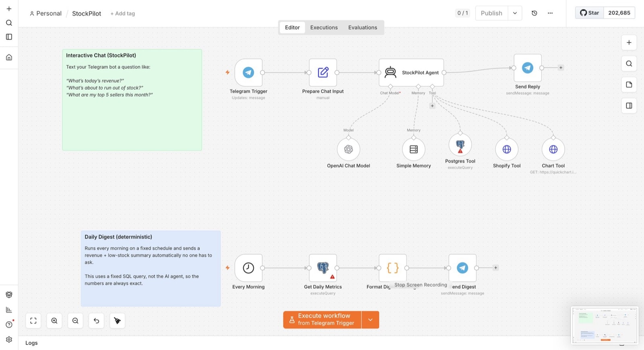
Task: Click the tidy up workflow icon
Action: tap(117, 321)
